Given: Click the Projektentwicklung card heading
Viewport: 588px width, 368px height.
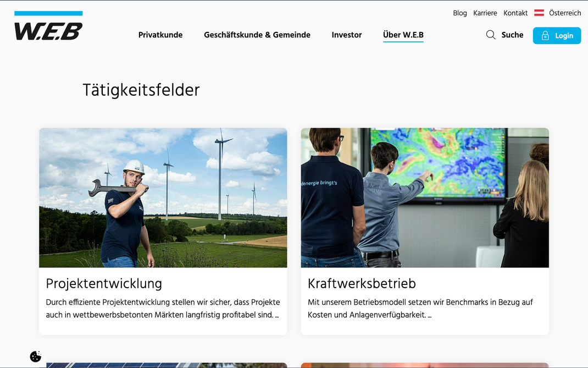Looking at the screenshot, I should click(104, 283).
